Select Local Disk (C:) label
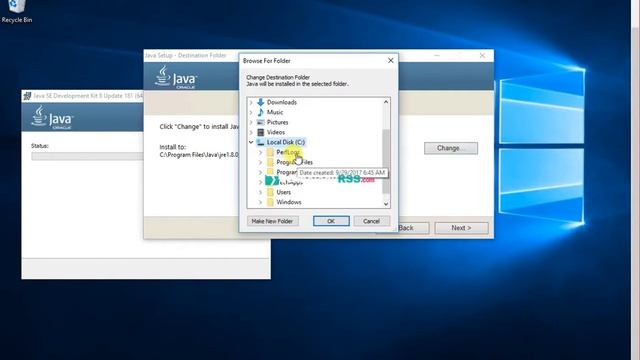Screen dimensions: 640x360 286,142
